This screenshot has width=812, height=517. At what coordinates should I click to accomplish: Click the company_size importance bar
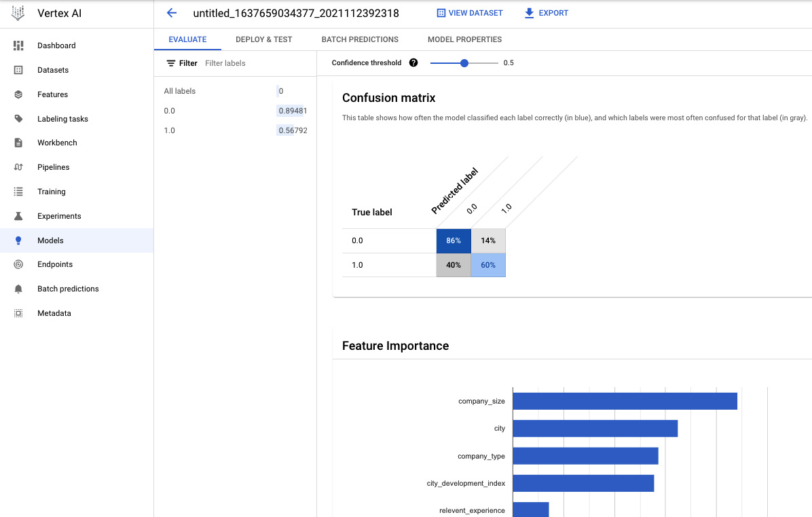[625, 401]
